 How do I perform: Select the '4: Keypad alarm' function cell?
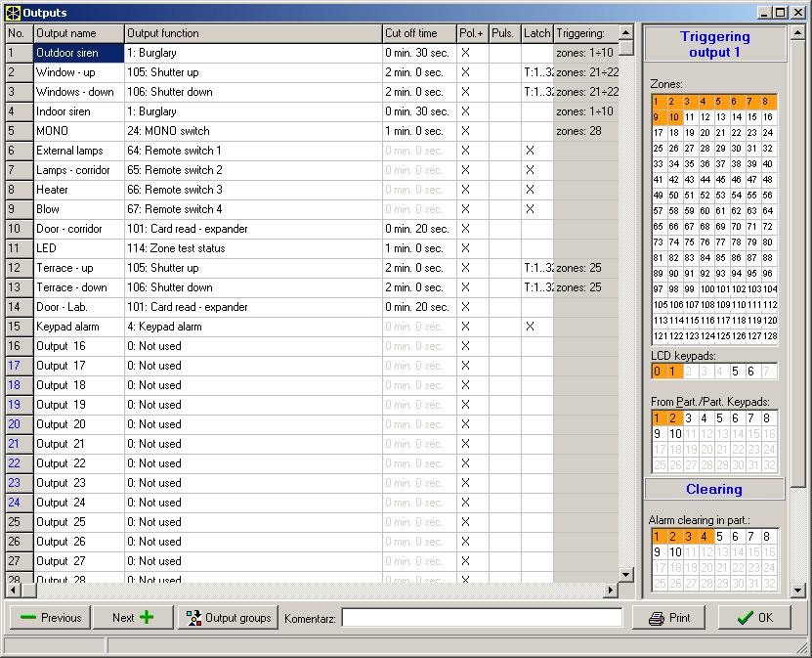(x=254, y=327)
